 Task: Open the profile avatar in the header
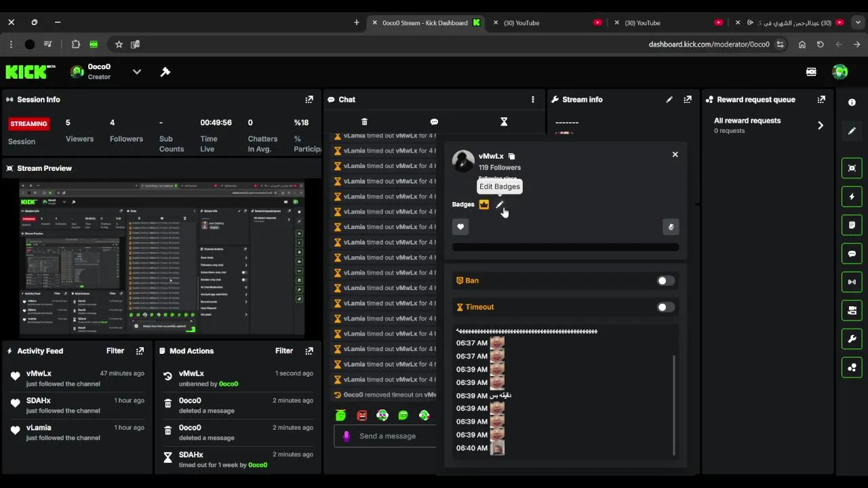(840, 72)
